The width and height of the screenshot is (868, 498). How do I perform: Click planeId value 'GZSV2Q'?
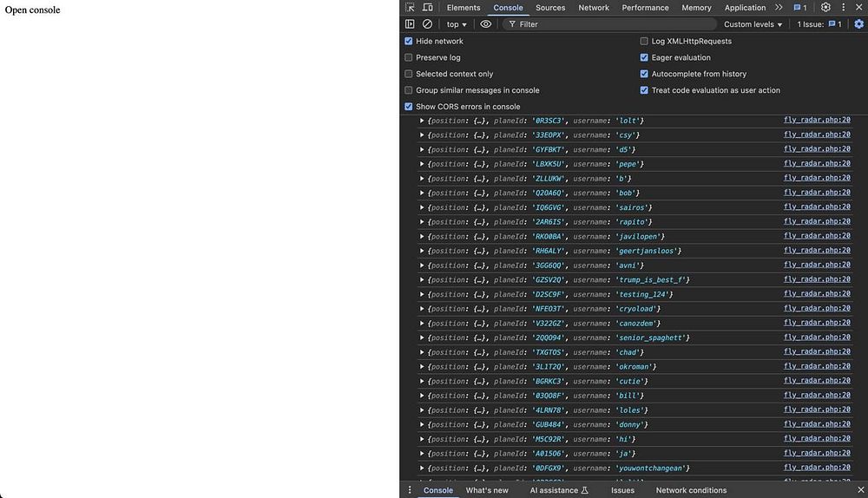tap(549, 280)
